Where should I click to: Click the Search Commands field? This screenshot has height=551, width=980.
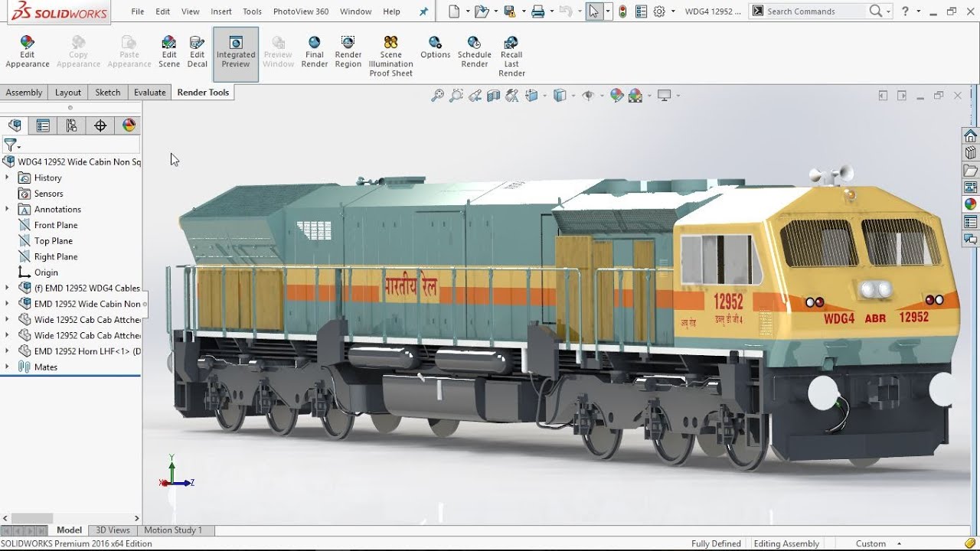[815, 11]
